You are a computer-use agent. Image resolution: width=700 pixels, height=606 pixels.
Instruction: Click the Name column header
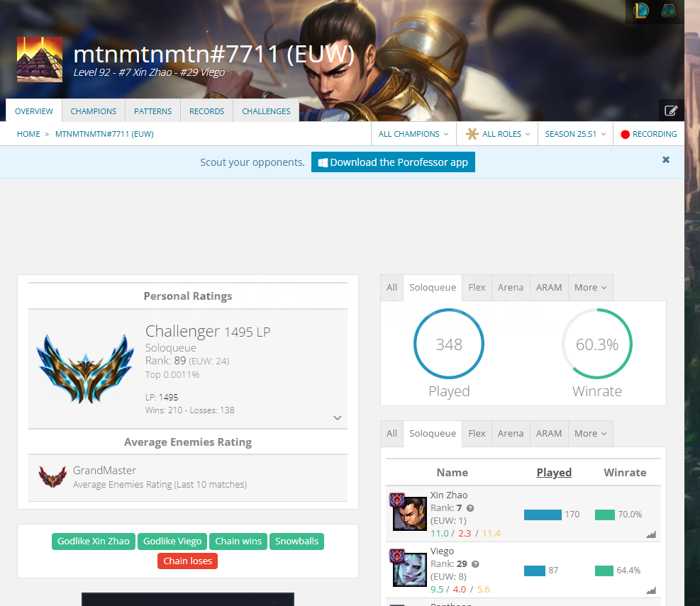click(x=452, y=472)
